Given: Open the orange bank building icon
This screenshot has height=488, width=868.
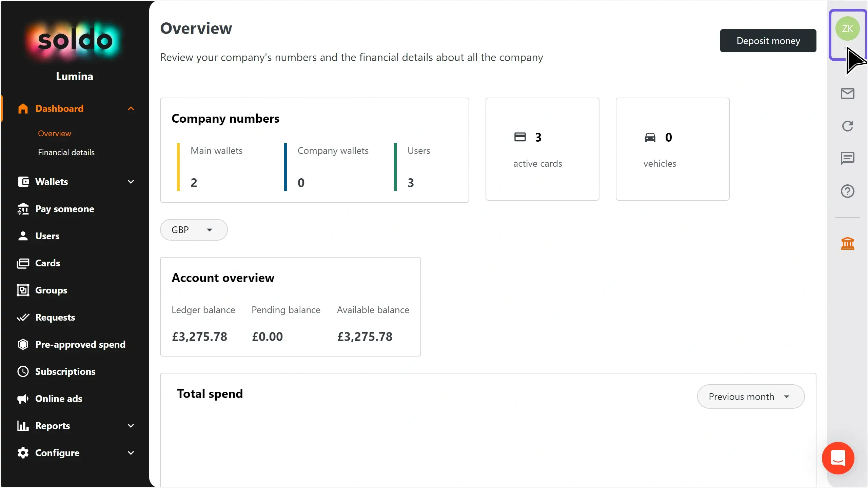Looking at the screenshot, I should coord(847,243).
